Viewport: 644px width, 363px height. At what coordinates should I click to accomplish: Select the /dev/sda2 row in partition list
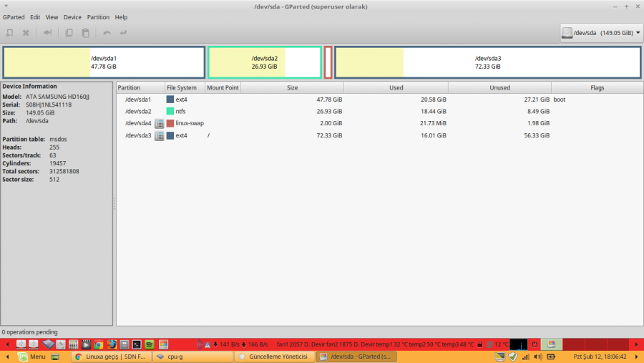[379, 112]
